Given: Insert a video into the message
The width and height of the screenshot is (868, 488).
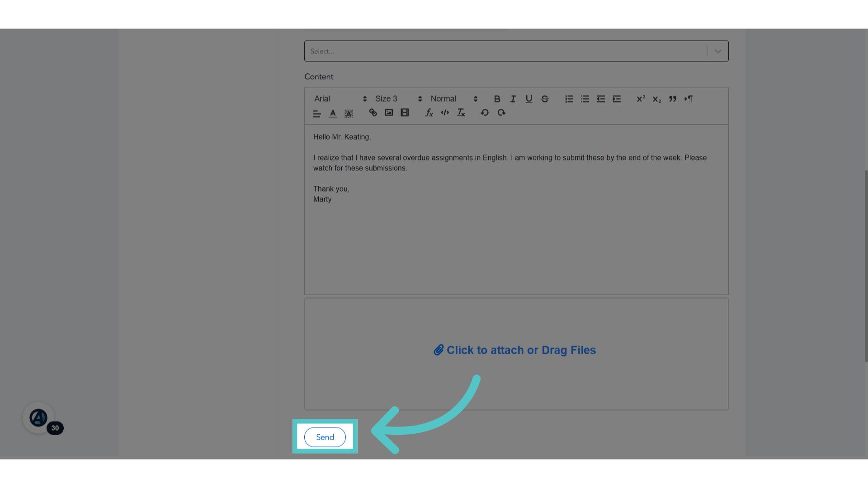Looking at the screenshot, I should click(x=405, y=113).
